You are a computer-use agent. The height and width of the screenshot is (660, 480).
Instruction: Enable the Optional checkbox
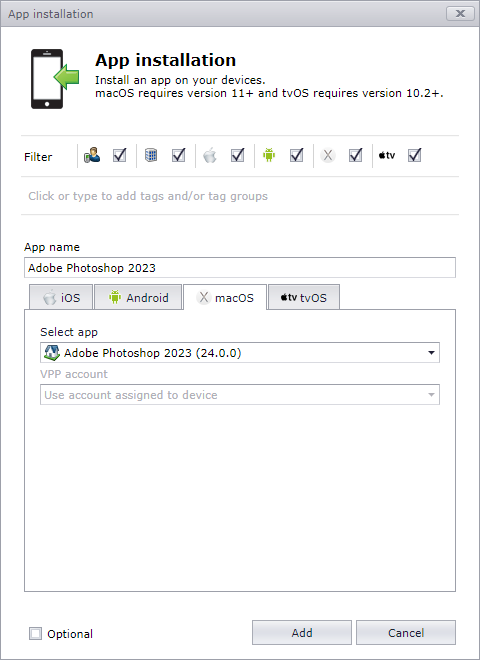tap(35, 633)
